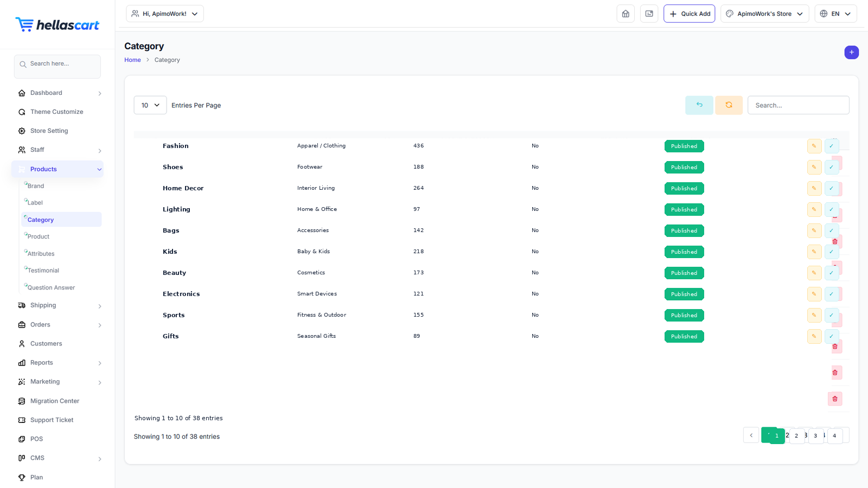Select Testimonial under Products
Image resolution: width=868 pixels, height=488 pixels.
[x=43, y=271]
